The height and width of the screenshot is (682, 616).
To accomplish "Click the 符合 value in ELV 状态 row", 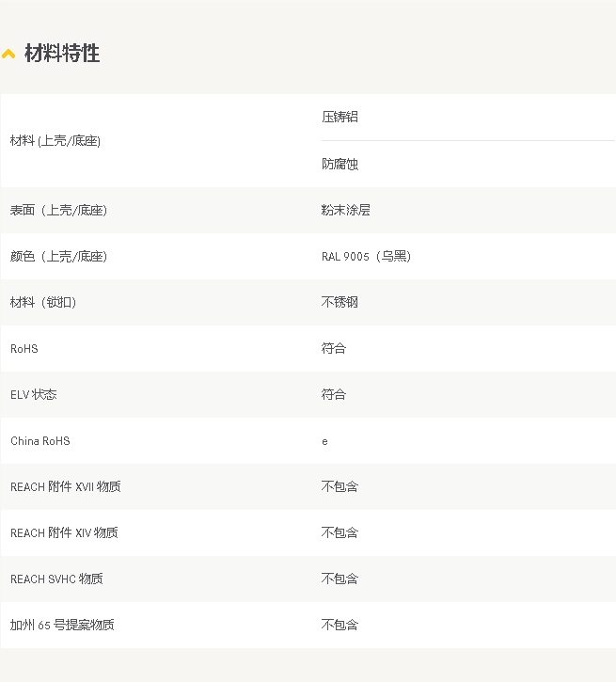I will click(334, 394).
